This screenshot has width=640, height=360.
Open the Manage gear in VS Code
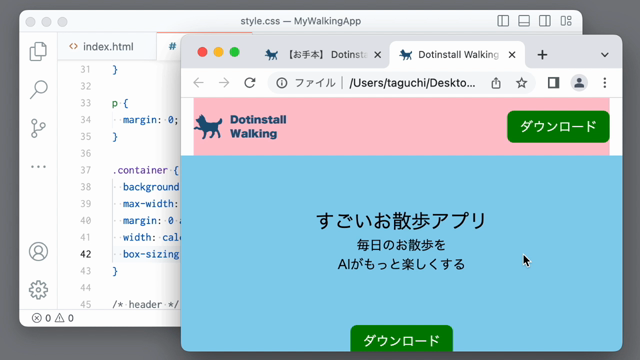[x=38, y=290]
